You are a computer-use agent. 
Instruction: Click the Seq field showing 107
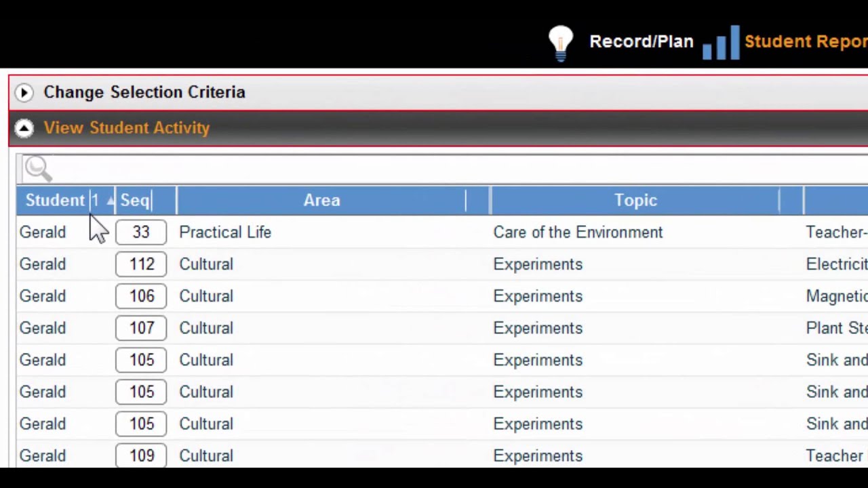point(141,328)
